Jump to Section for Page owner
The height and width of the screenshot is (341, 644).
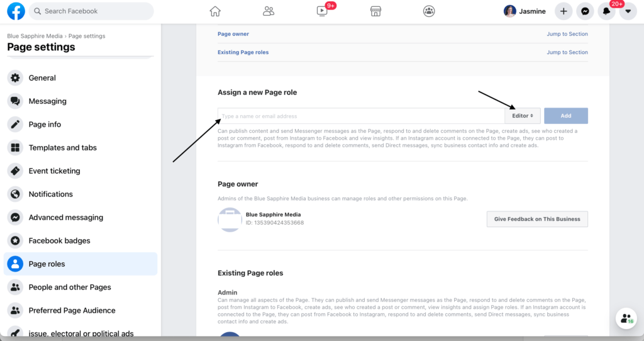pyautogui.click(x=567, y=34)
